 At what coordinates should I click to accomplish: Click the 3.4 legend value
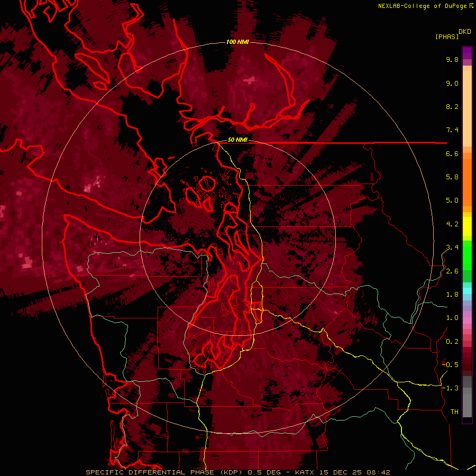pos(452,248)
